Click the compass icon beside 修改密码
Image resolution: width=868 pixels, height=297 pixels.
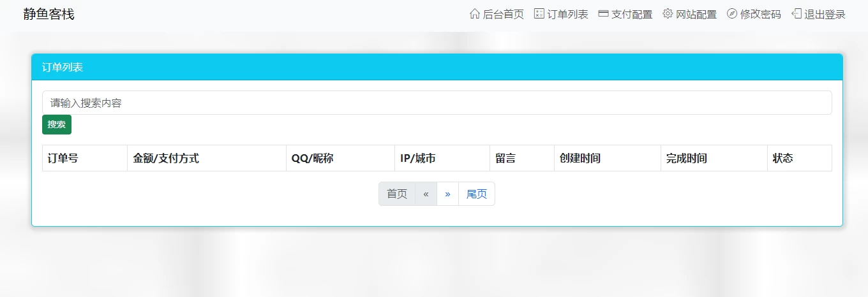pos(732,14)
